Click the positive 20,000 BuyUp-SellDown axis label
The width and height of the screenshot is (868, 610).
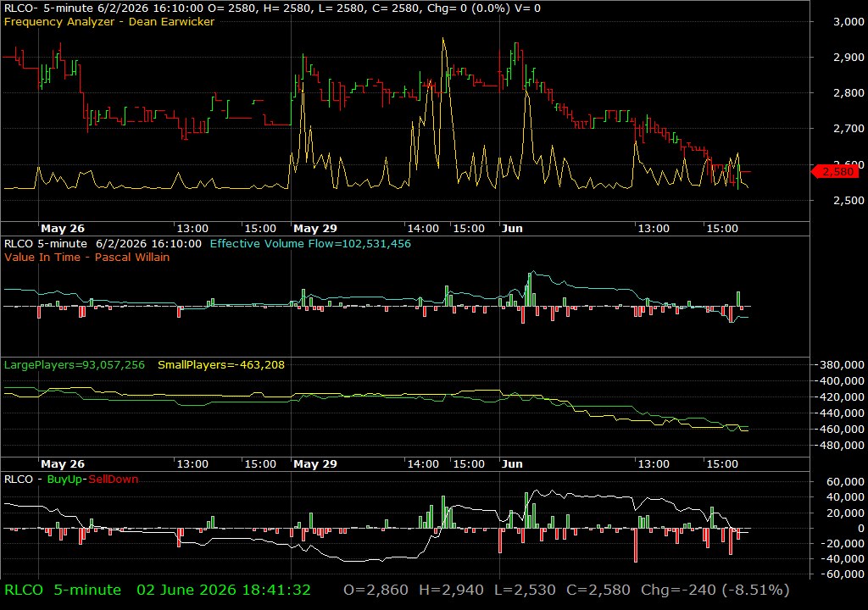tap(845, 513)
